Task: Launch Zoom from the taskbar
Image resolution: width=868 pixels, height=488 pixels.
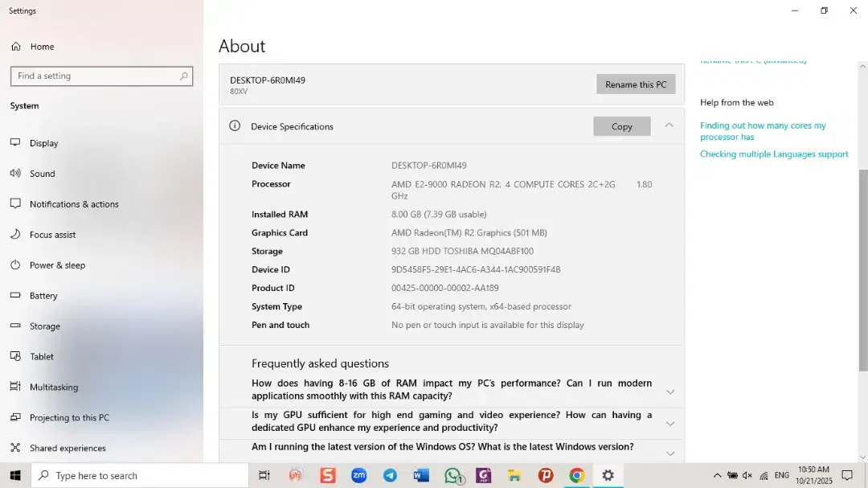Action: point(358,476)
